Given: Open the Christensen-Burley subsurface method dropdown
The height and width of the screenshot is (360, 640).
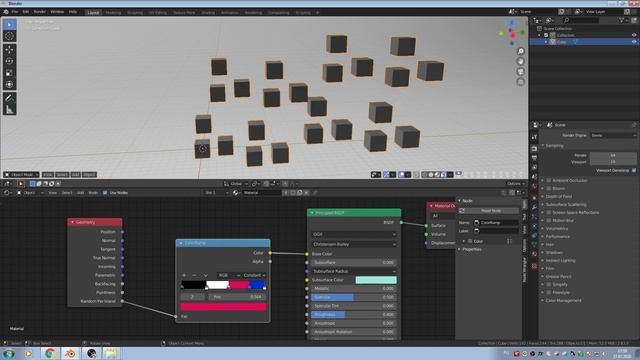Looking at the screenshot, I should click(x=353, y=244).
